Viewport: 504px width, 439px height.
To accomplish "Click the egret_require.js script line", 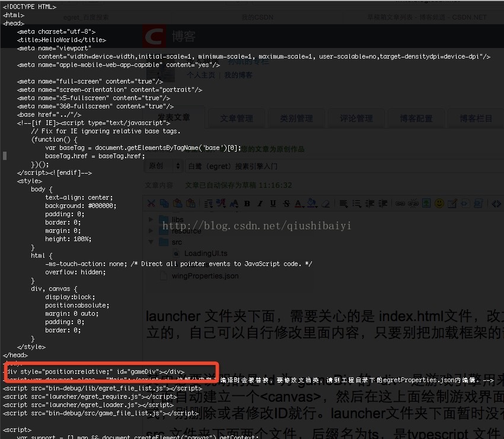I will pyautogui.click(x=90, y=396).
